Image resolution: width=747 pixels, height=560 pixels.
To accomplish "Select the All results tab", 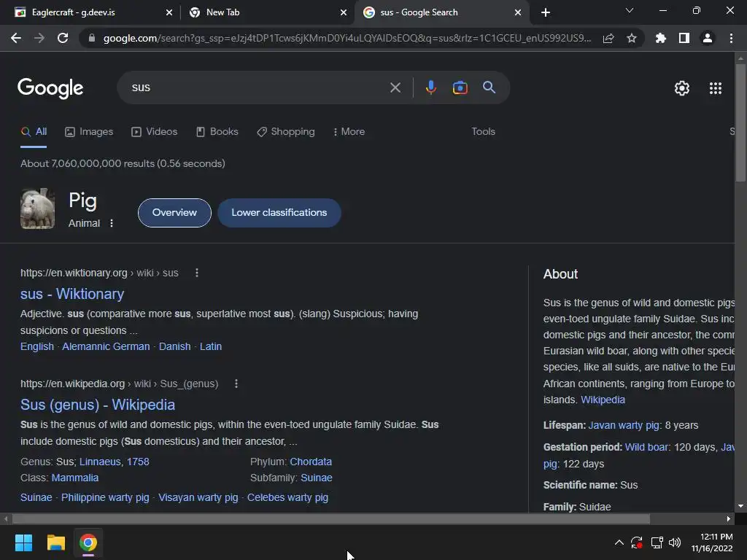I will pyautogui.click(x=34, y=131).
